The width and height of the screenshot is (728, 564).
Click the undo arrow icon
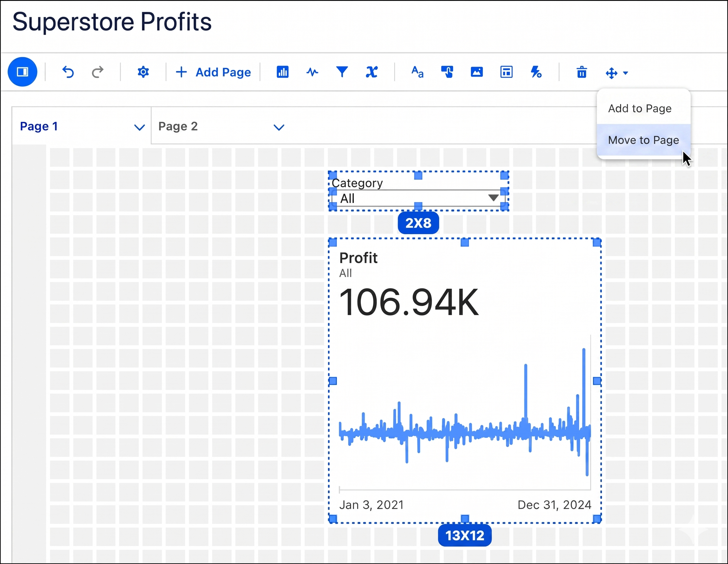tap(68, 72)
